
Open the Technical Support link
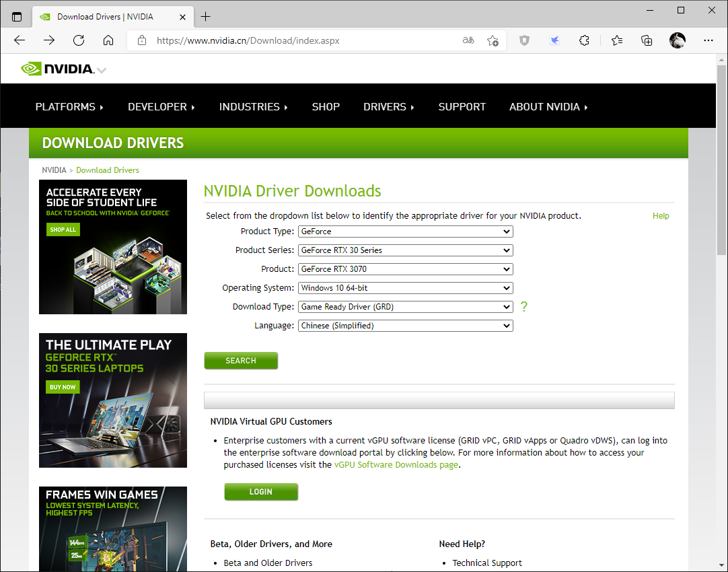click(x=487, y=563)
